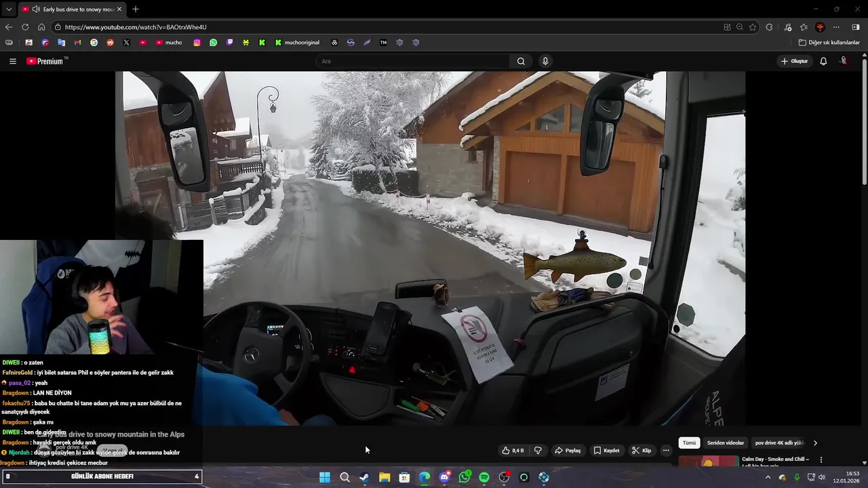Open YouTube notifications bell
This screenshot has width=868, height=488.
pyautogui.click(x=823, y=61)
